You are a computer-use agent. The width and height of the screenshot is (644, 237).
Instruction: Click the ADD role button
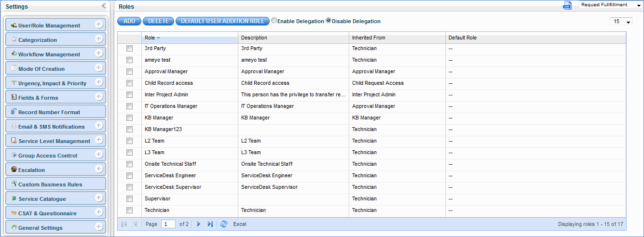(129, 21)
